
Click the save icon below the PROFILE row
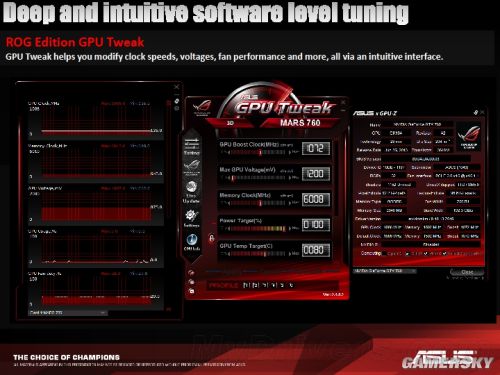pos(191,291)
